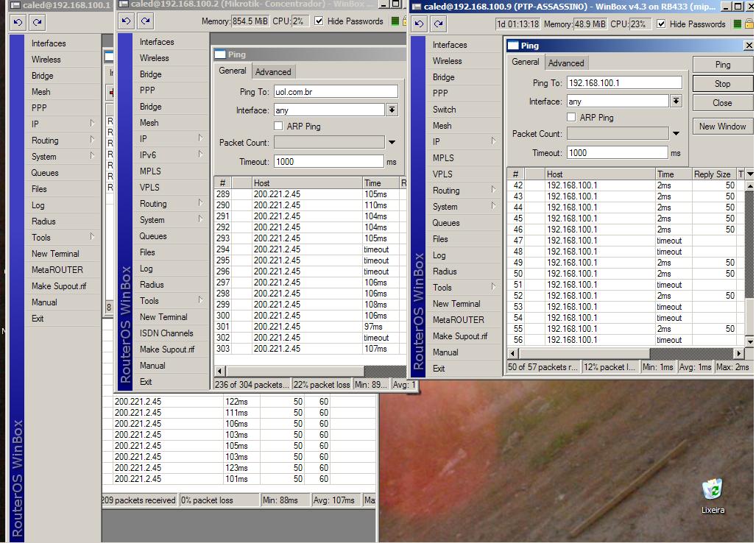The width and height of the screenshot is (756, 543).
Task: Expand System submenu in 192.168.100.1 window
Action: click(91, 156)
